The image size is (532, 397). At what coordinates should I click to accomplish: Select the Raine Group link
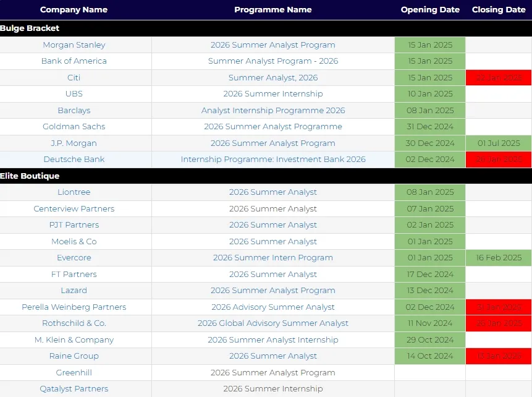click(74, 356)
